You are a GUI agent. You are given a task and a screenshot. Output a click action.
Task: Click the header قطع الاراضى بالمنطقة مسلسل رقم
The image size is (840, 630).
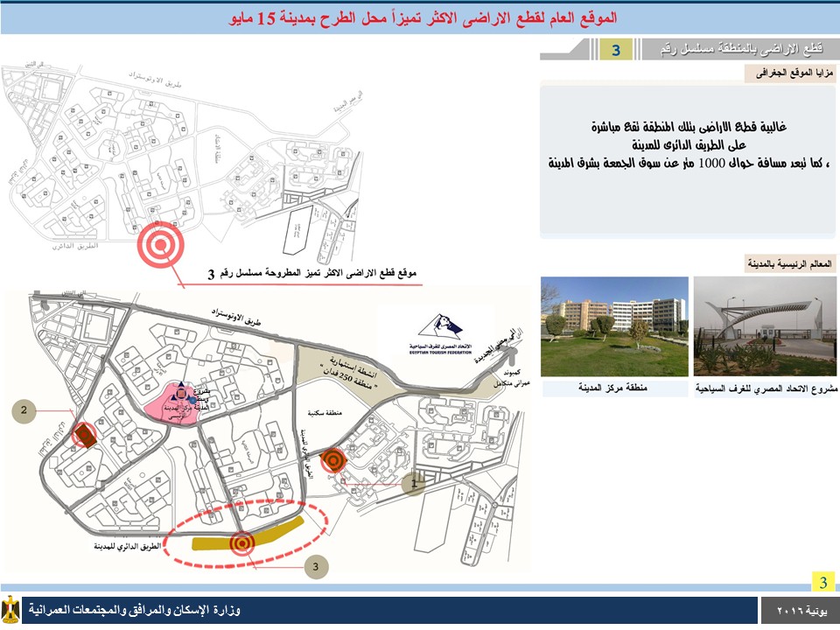click(x=742, y=49)
